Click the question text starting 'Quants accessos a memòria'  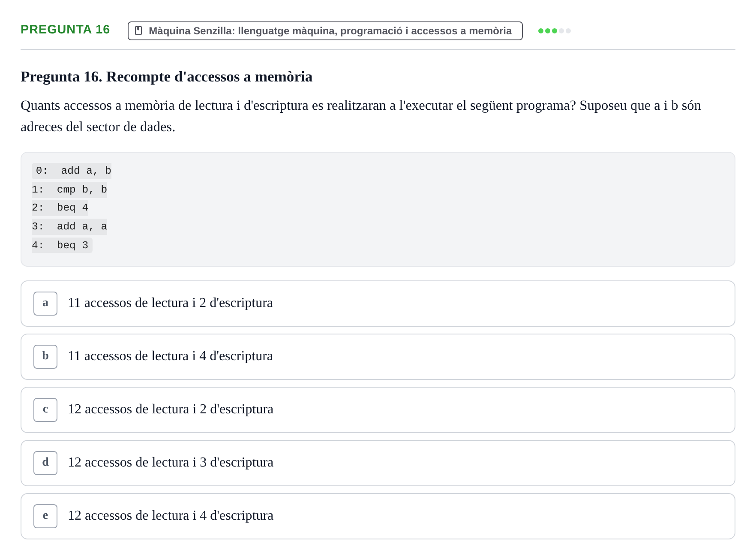pos(361,116)
